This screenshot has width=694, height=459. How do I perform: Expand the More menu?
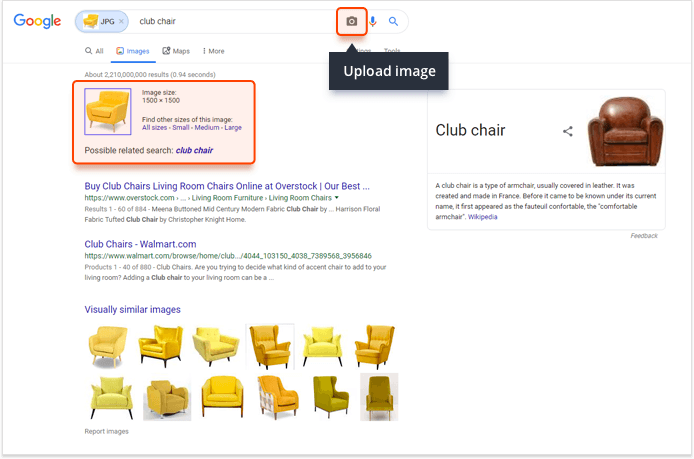point(213,51)
